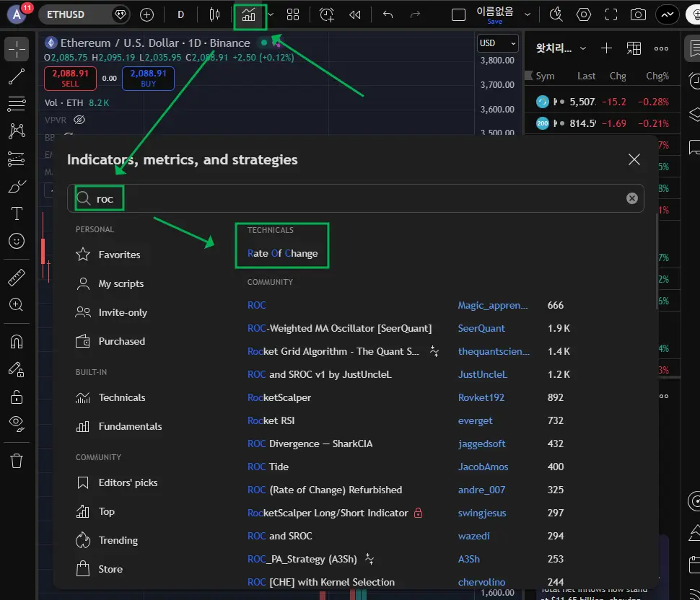Click inside the indicator search field

361,198
